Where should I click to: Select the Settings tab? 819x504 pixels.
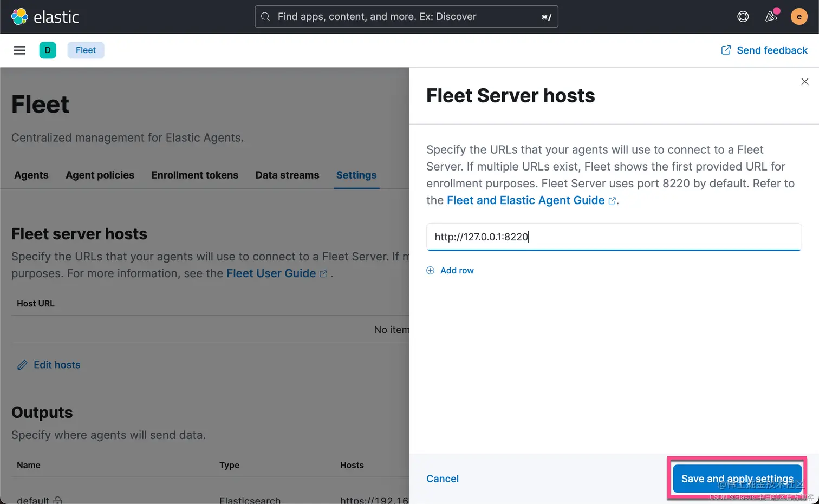356,175
